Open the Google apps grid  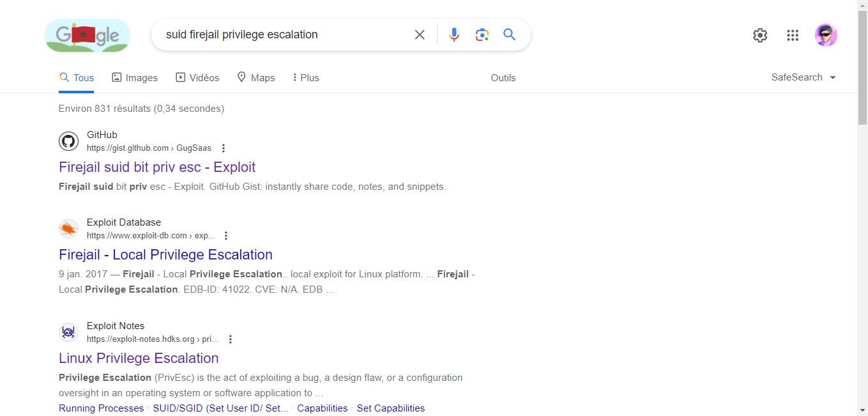pos(793,35)
